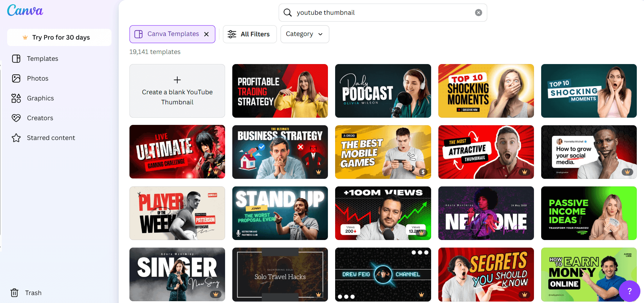Click the trash can icon
Image resolution: width=644 pixels, height=303 pixels.
tap(14, 293)
